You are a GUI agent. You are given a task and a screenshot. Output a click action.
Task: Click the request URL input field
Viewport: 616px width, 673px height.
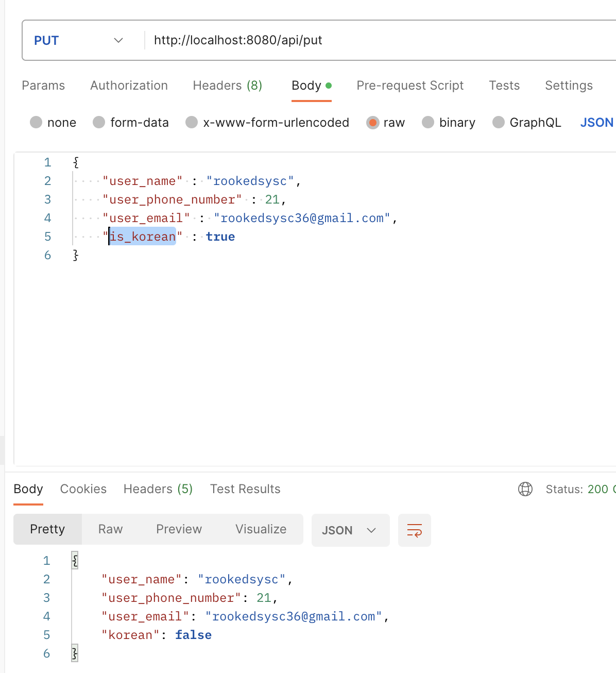361,40
